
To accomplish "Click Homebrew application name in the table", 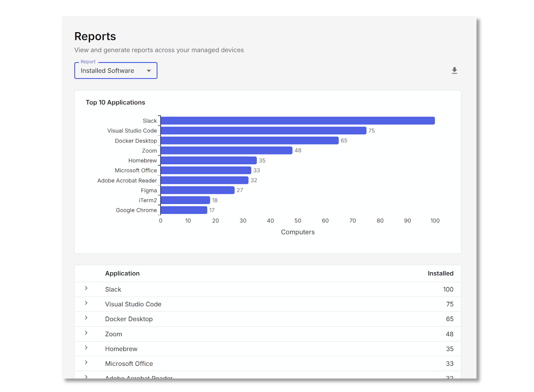I will pyautogui.click(x=121, y=349).
